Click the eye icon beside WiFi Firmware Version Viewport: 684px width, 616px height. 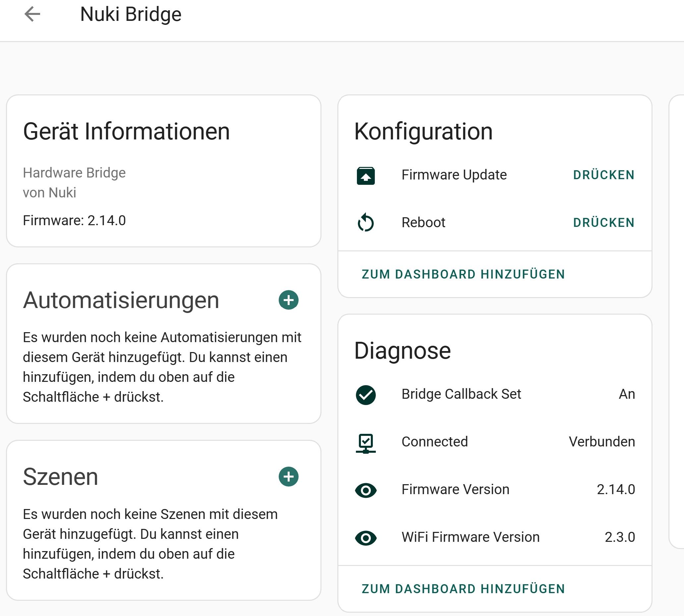point(366,538)
